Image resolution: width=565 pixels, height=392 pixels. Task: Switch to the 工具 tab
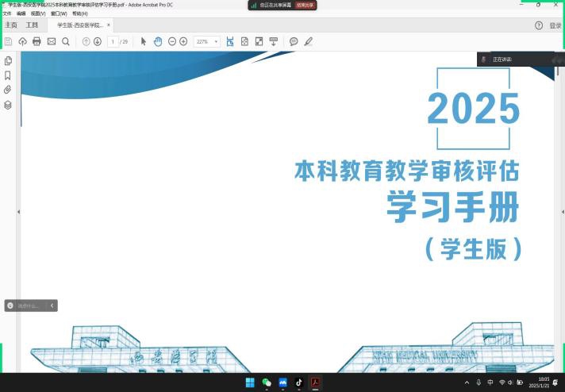(x=32, y=25)
